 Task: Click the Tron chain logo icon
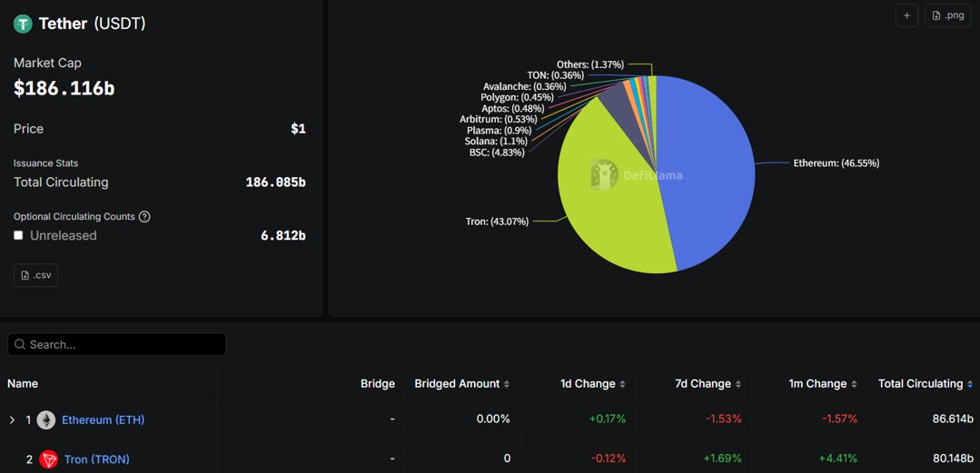[x=48, y=459]
